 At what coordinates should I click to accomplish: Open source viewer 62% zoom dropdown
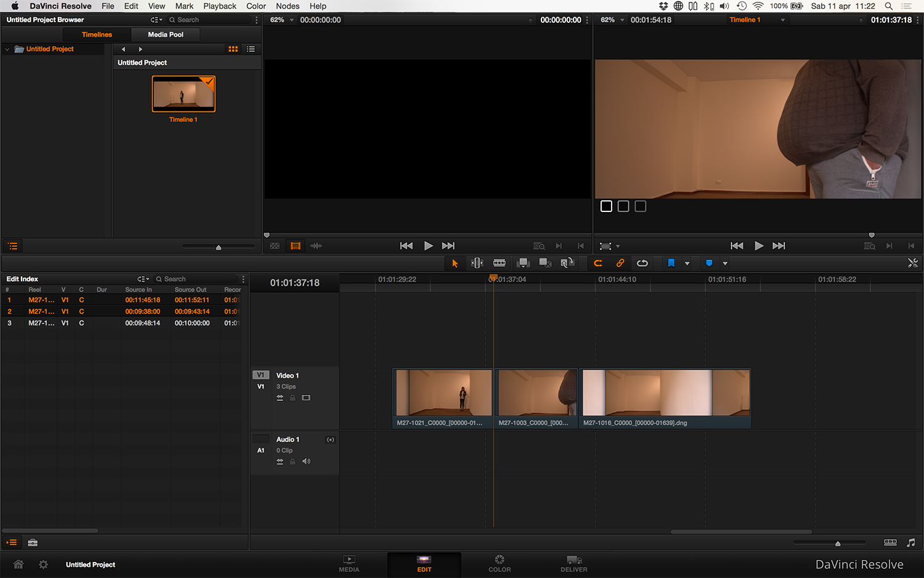click(x=292, y=20)
